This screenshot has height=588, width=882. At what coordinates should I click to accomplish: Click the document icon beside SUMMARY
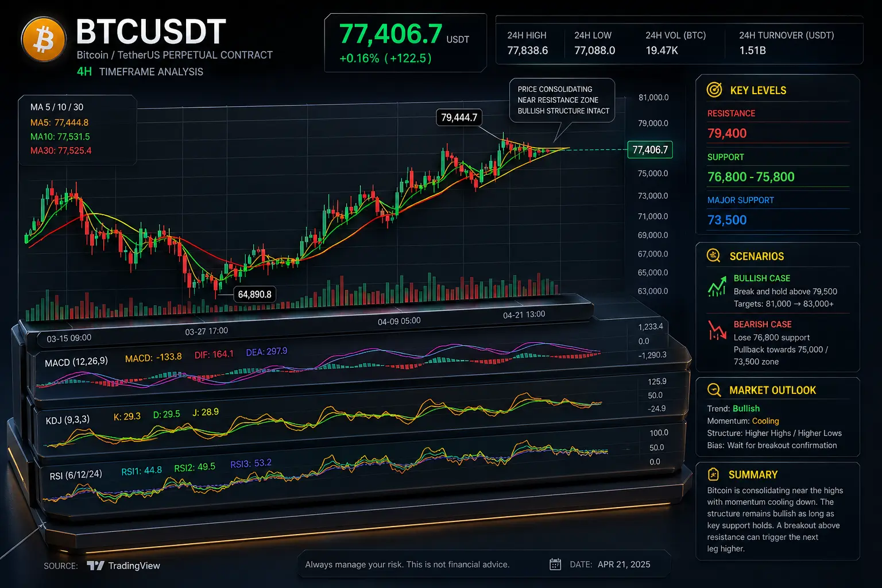point(713,474)
